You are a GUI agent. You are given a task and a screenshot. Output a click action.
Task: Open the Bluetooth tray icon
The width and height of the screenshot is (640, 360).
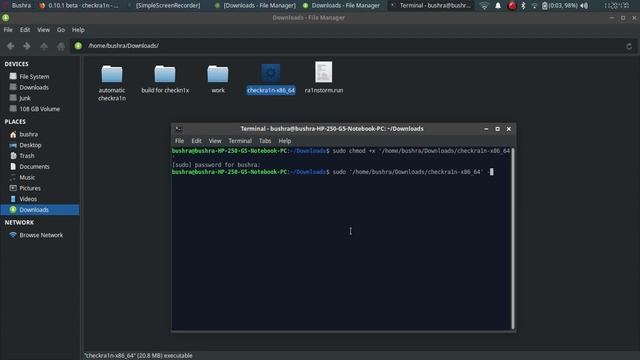pos(523,6)
